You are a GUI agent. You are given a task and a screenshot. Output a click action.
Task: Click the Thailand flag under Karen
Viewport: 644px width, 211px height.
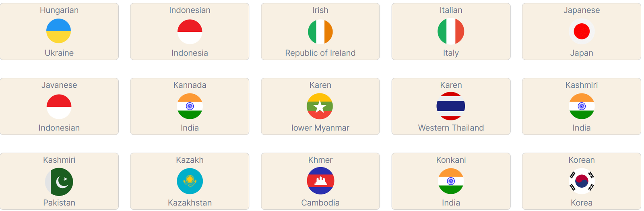click(x=450, y=106)
